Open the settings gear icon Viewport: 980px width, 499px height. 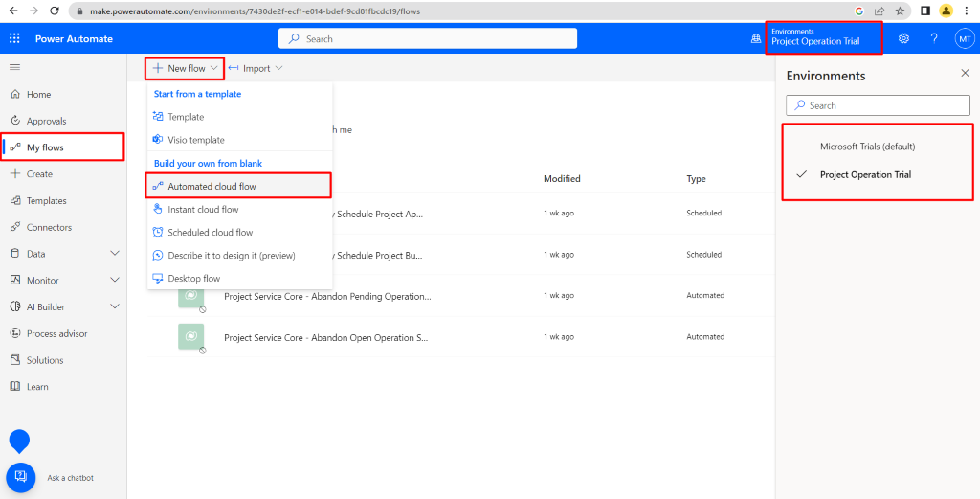pyautogui.click(x=903, y=38)
